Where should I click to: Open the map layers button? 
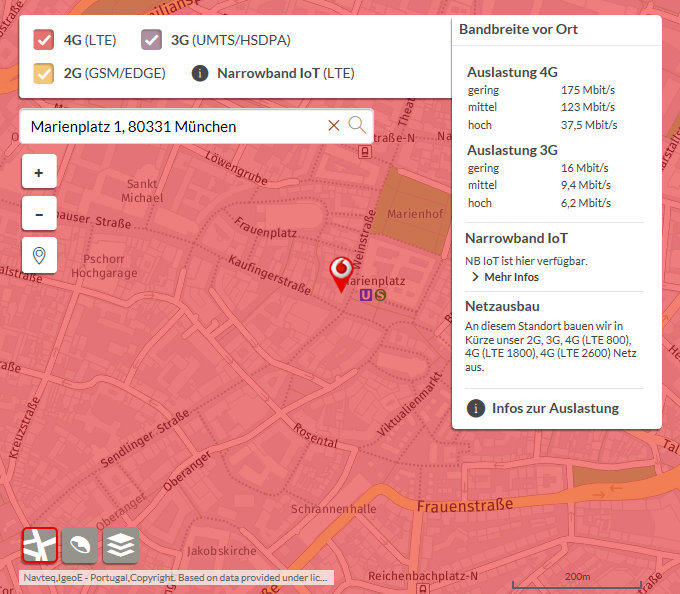coord(121,546)
